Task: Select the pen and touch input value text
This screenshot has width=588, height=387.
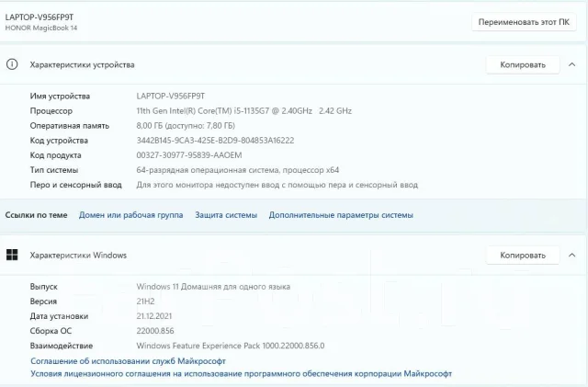Action: coord(277,185)
